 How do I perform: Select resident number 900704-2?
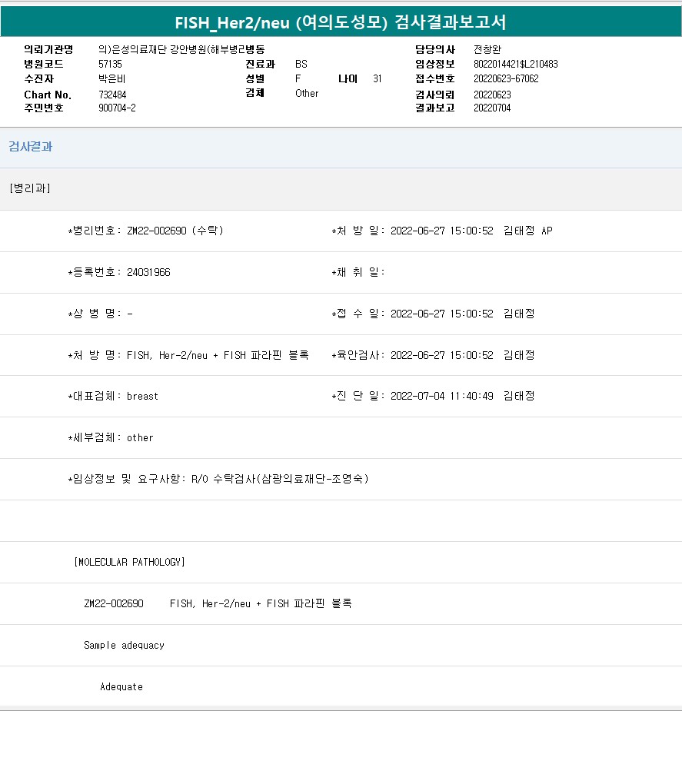coord(117,108)
